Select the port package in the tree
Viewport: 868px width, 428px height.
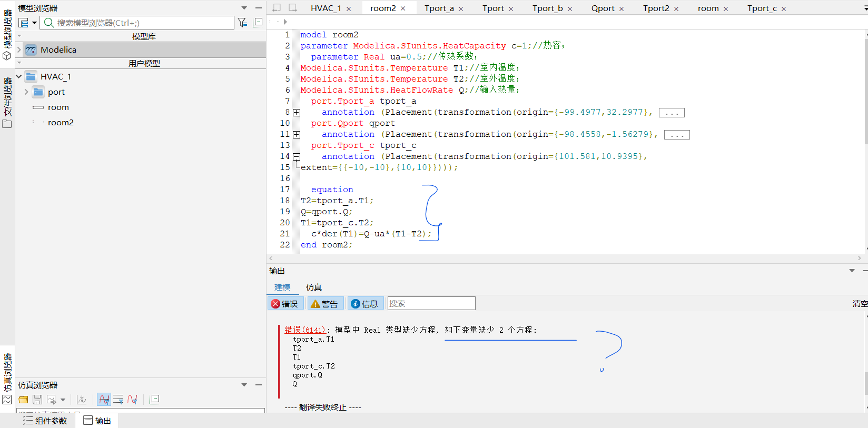[x=56, y=92]
